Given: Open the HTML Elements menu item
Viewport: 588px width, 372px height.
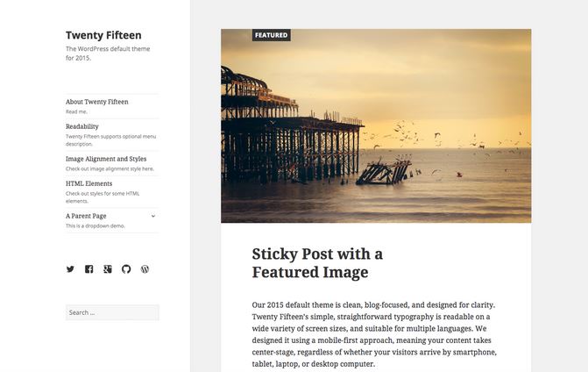Looking at the screenshot, I should pos(89,183).
